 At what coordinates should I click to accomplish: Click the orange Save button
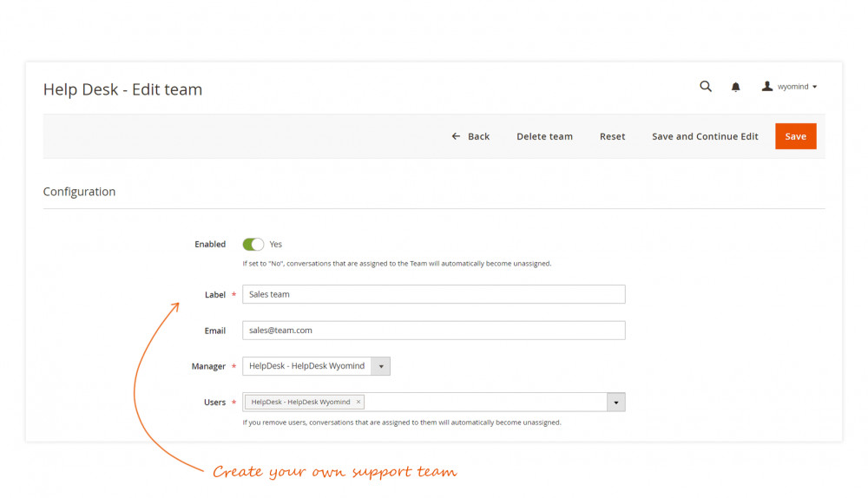point(795,136)
